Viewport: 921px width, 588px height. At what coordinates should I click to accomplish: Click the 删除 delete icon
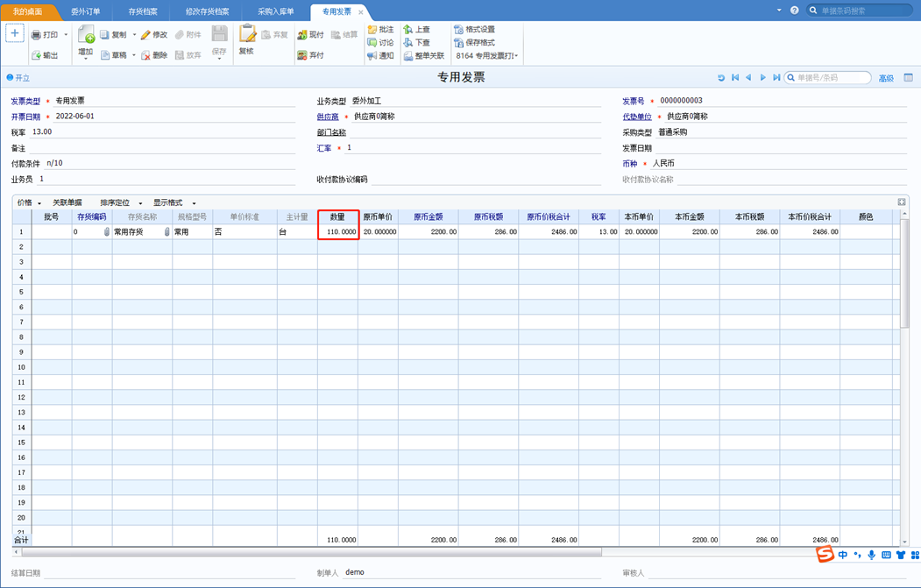pos(145,55)
